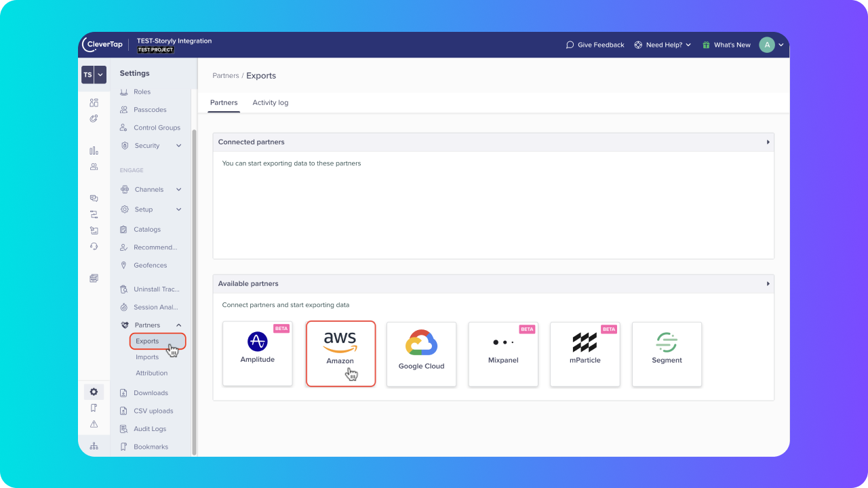The image size is (868, 488).
Task: Click the Settings heading text
Action: [x=135, y=73]
